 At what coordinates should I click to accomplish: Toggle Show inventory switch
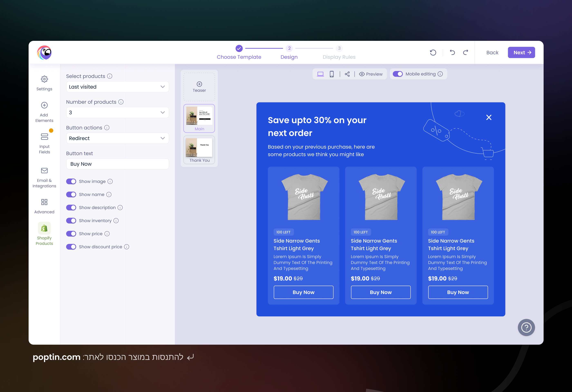(x=71, y=220)
